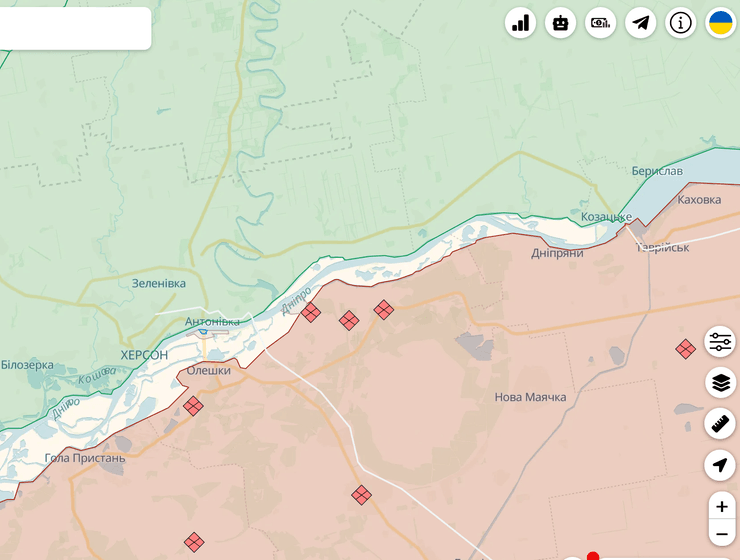Click the robot bot icon

tap(561, 23)
